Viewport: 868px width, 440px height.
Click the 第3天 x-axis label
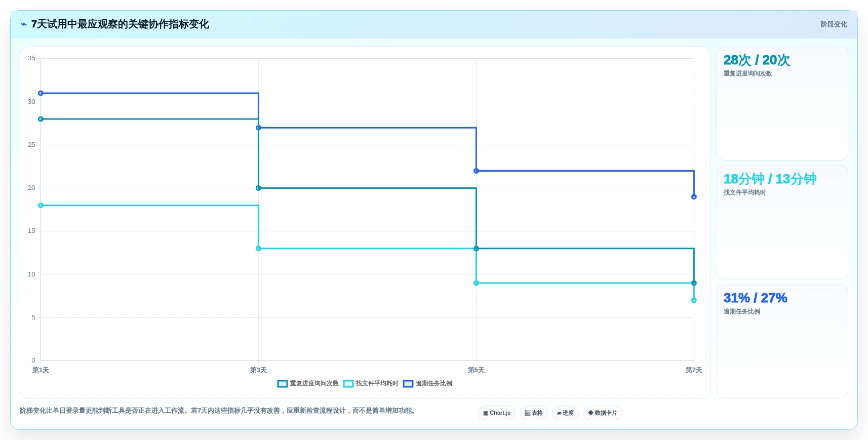click(259, 370)
